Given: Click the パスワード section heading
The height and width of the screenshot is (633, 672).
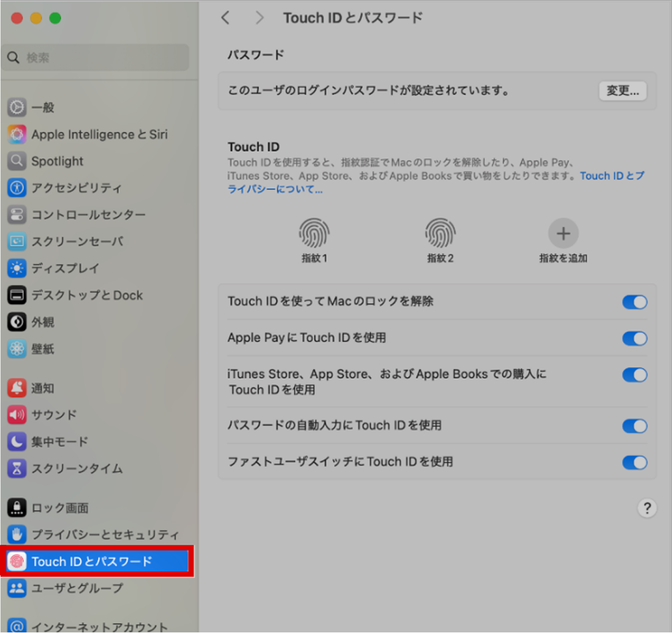Looking at the screenshot, I should pos(256,55).
